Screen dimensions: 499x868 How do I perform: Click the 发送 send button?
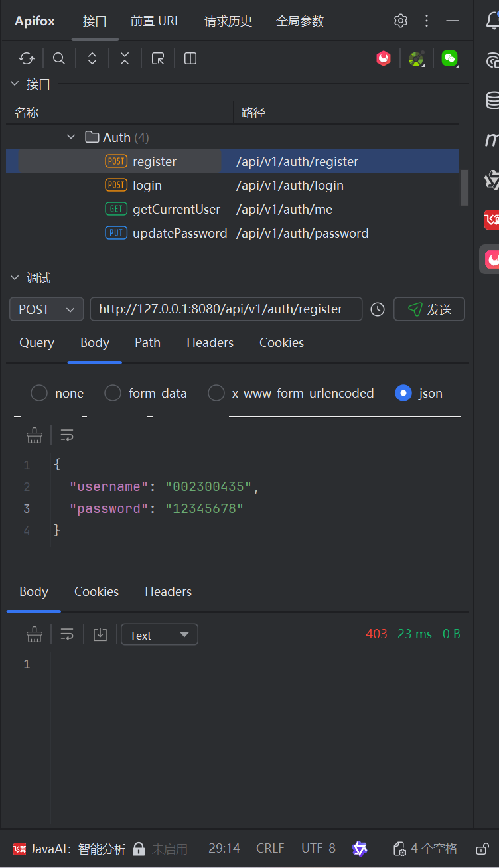tap(429, 309)
